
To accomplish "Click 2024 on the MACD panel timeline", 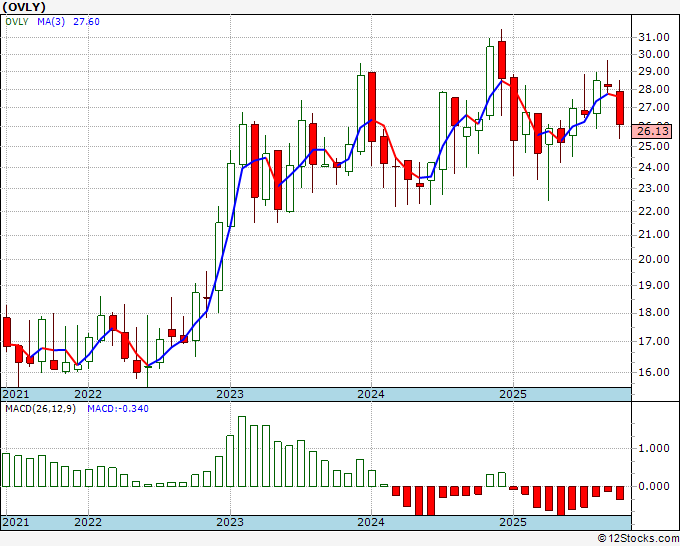I will pyautogui.click(x=371, y=522).
